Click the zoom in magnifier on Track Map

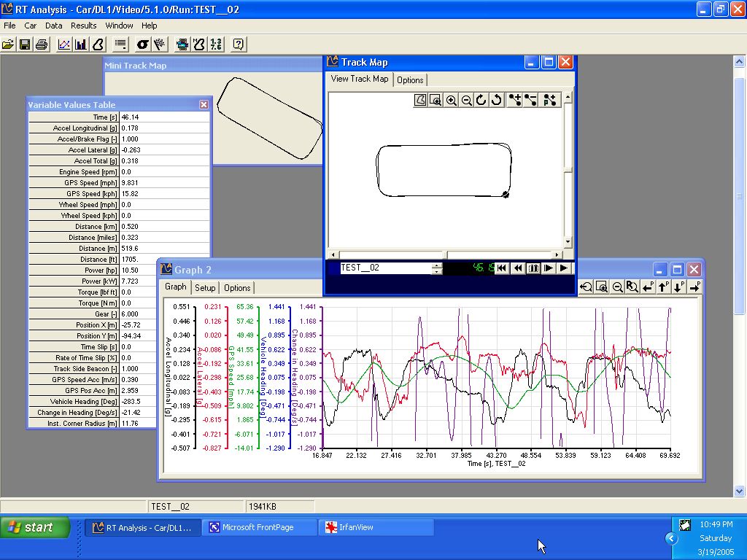coord(452,101)
